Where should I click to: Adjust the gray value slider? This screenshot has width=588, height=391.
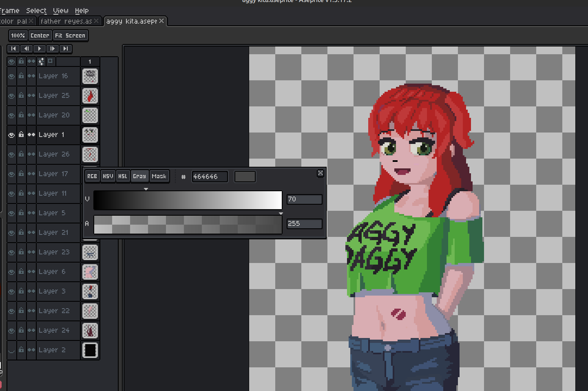[188, 200]
